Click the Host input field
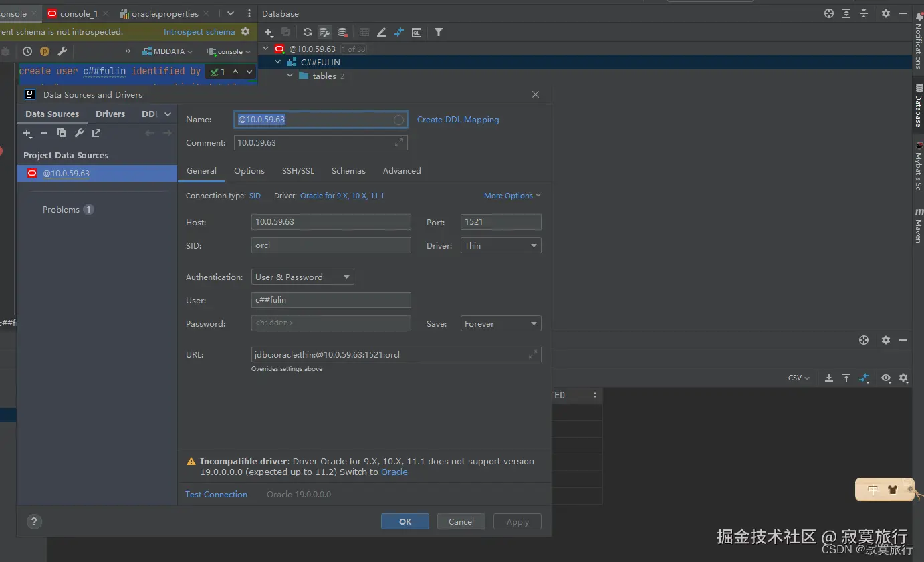Image resolution: width=924 pixels, height=562 pixels. 331,222
